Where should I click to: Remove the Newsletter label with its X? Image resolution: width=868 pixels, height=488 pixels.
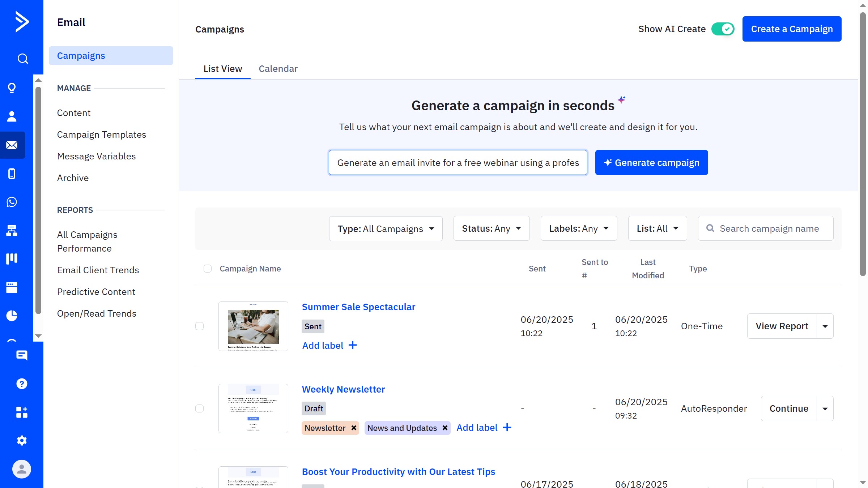pyautogui.click(x=354, y=428)
